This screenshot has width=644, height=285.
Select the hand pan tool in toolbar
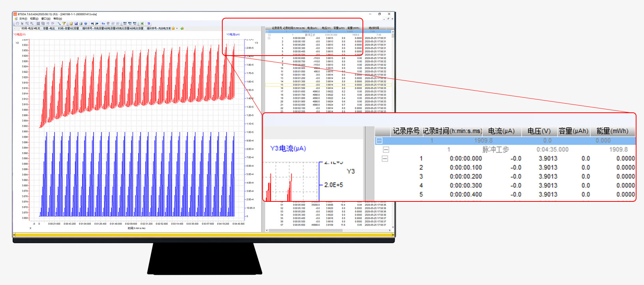click(17, 24)
